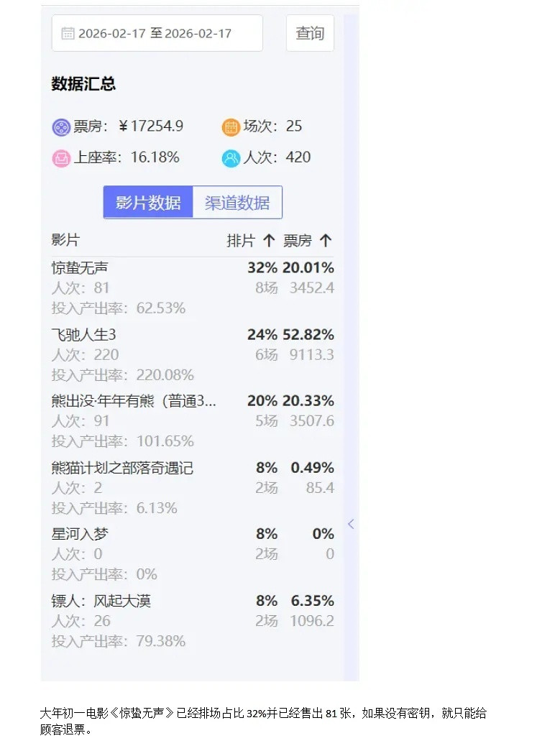Select the 影片数据 tab

coord(147,202)
